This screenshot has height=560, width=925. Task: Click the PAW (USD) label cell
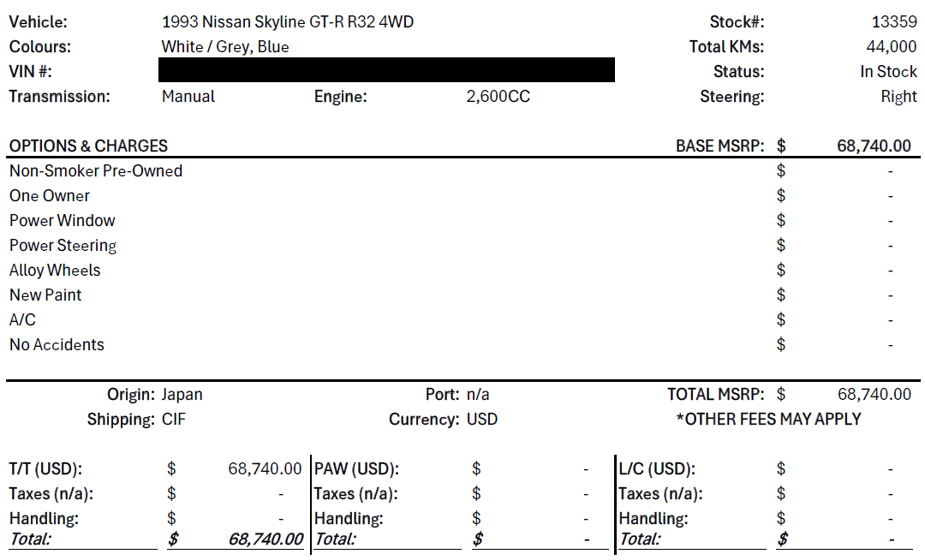[356, 468]
